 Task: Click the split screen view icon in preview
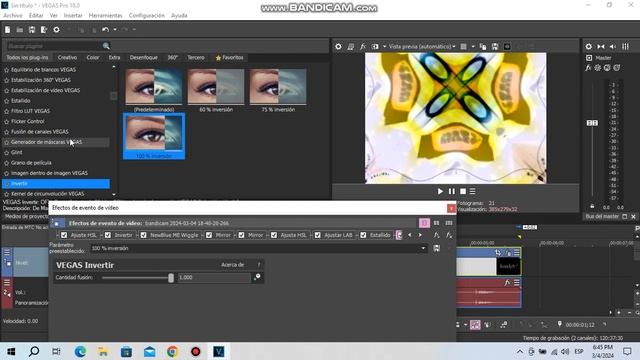point(375,47)
